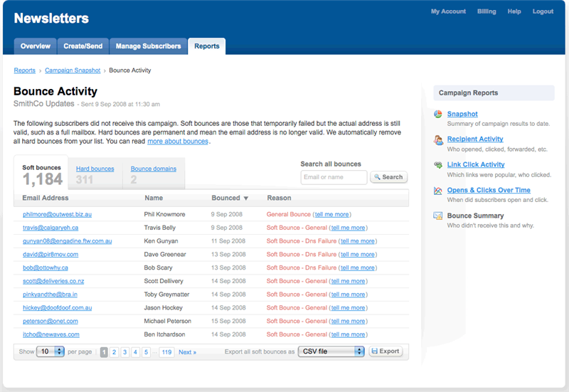Select the Hard bounces tab
The image size is (569, 392).
(x=95, y=169)
